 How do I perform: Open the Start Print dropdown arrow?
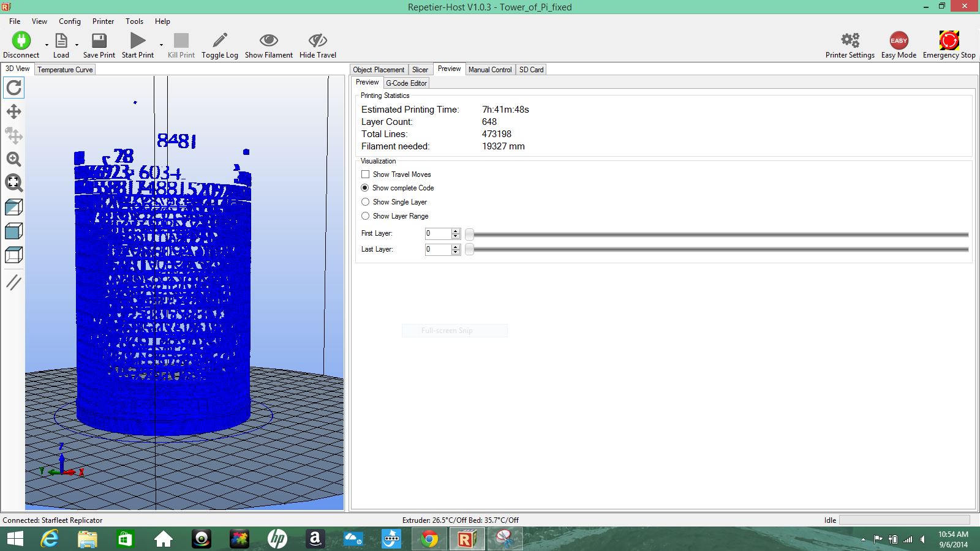click(x=161, y=45)
